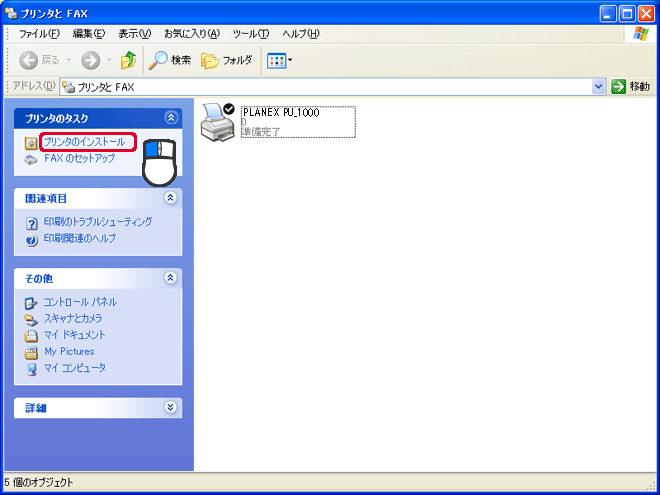Click the FAX setup icon
The image size is (660, 495).
tap(31, 160)
